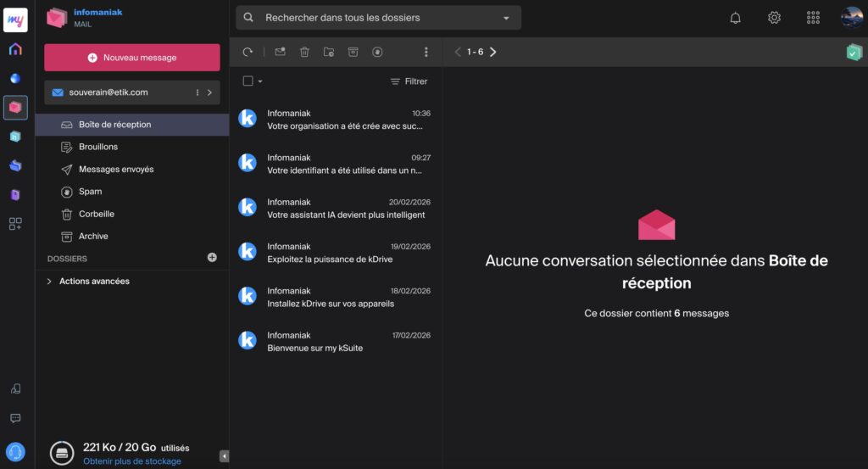Click the archive icon in toolbar
This screenshot has height=469, width=868.
(x=353, y=52)
